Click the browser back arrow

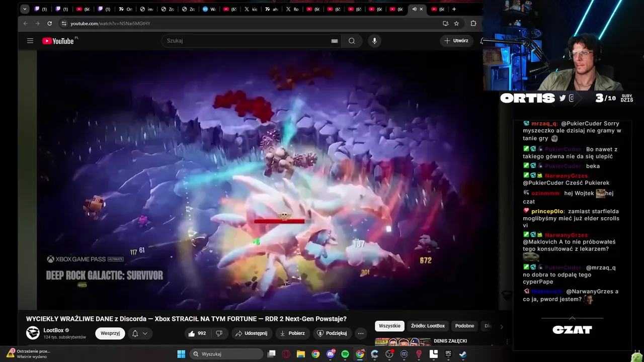click(x=26, y=23)
